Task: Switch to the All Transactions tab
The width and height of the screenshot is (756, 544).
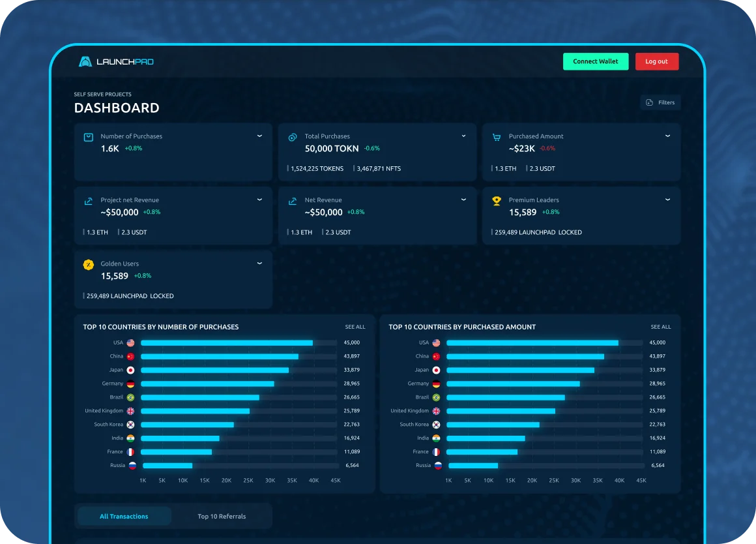Action: pos(124,517)
